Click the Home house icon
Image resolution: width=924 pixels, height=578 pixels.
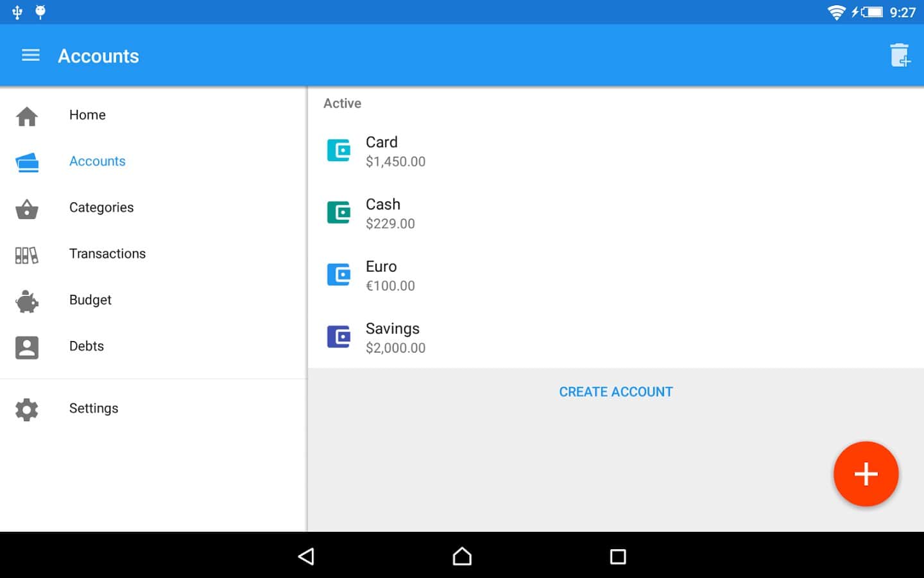tap(27, 116)
